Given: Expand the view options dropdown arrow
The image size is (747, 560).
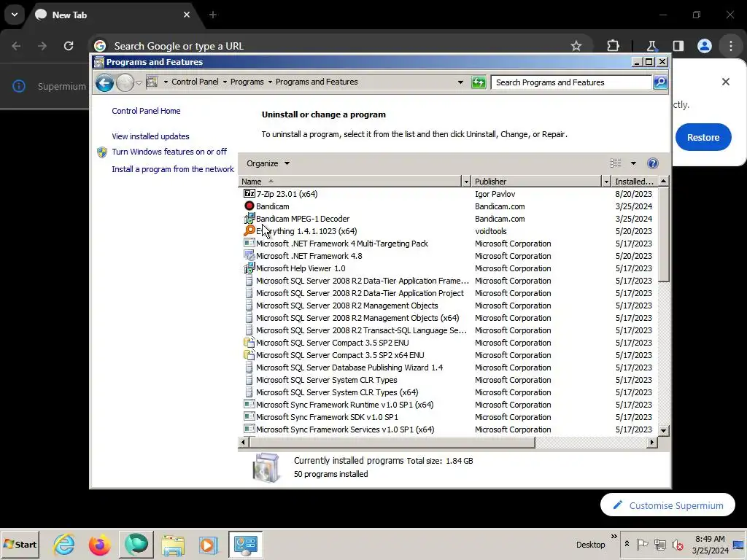Looking at the screenshot, I should [x=633, y=163].
